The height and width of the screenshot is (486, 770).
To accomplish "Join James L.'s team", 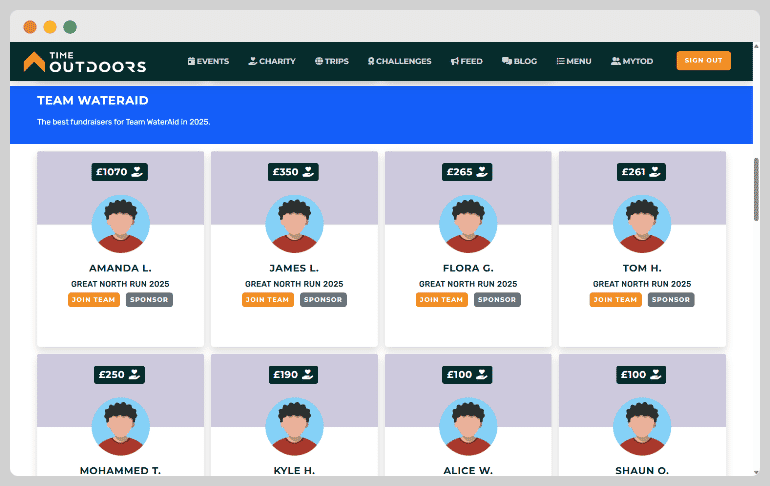I will 268,299.
